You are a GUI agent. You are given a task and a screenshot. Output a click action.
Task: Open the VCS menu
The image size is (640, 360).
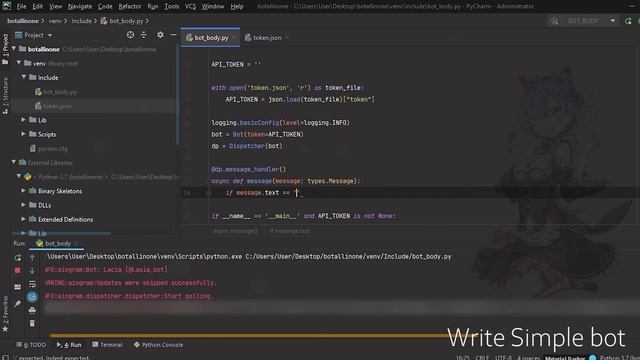pos(191,7)
